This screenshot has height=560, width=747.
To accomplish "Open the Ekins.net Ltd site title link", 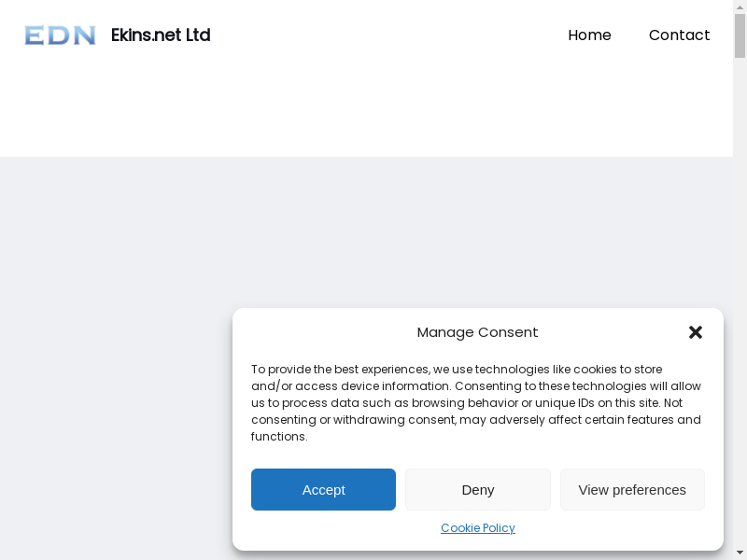I will click(161, 35).
